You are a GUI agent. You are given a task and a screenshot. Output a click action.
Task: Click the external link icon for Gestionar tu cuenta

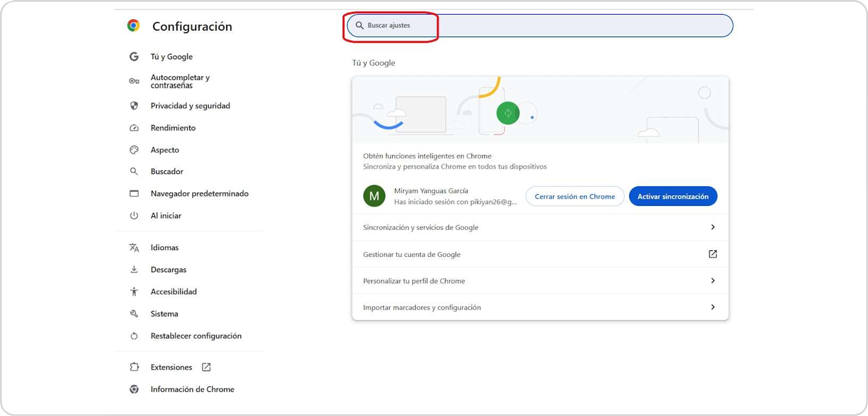(713, 254)
